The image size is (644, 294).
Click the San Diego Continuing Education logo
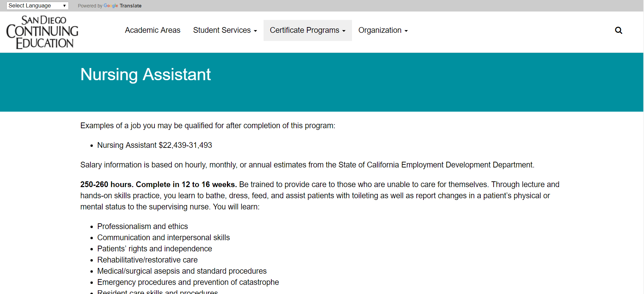42,32
